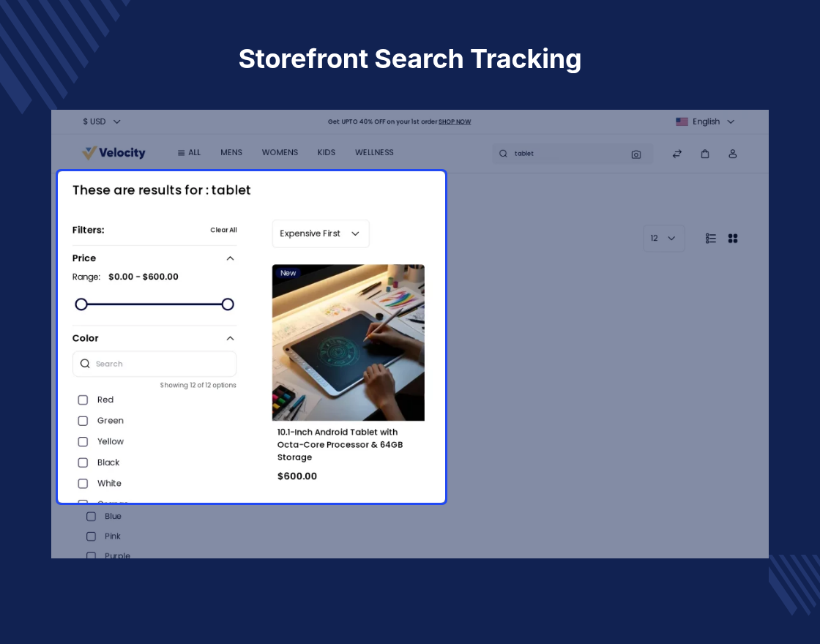820x644 pixels.
Task: Open the USD currency dropdown
Action: [102, 121]
